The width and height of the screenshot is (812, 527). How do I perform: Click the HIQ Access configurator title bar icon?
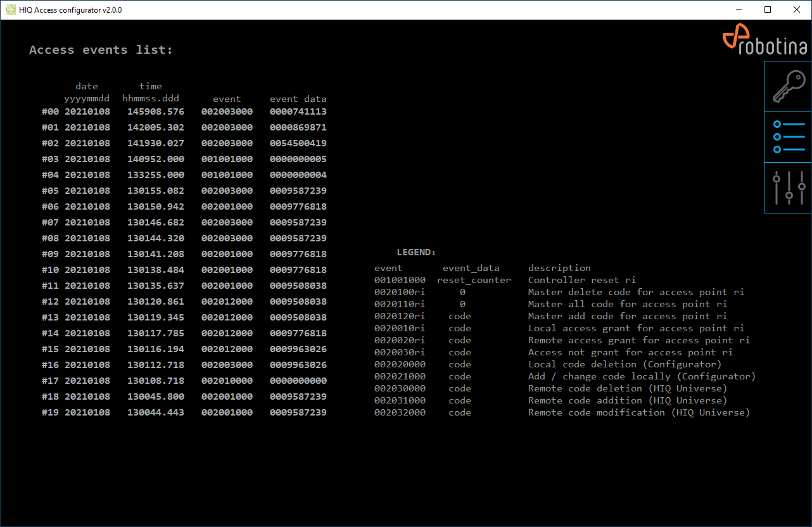pyautogui.click(x=10, y=10)
